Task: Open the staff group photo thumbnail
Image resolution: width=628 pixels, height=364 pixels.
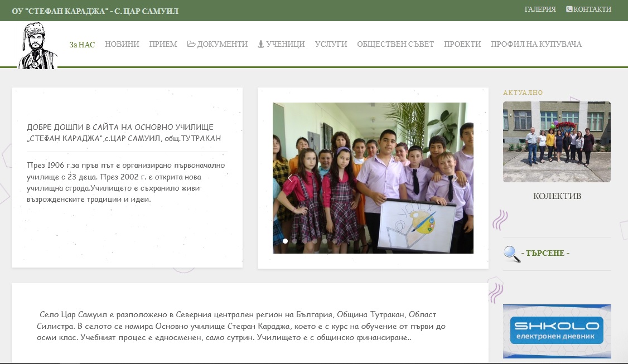Action: 557,142
